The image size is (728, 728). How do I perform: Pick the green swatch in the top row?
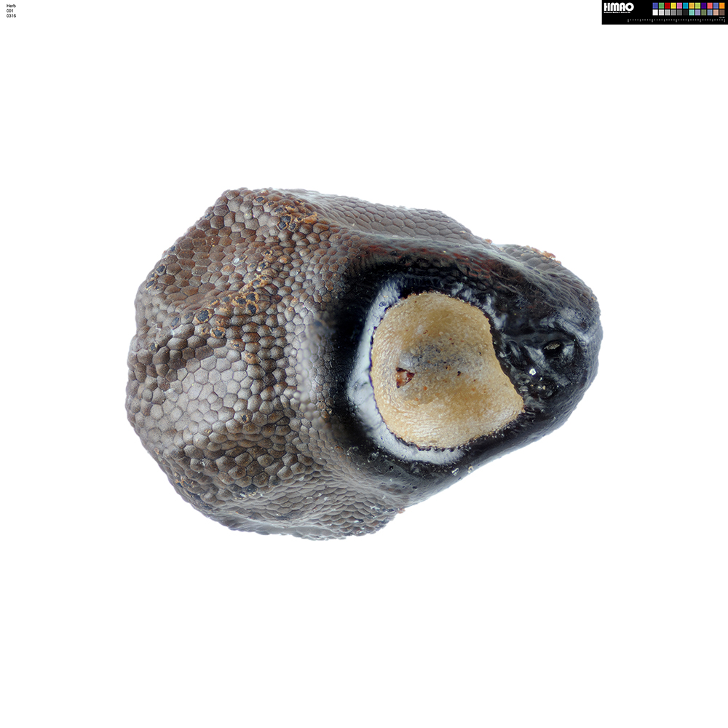pos(661,6)
